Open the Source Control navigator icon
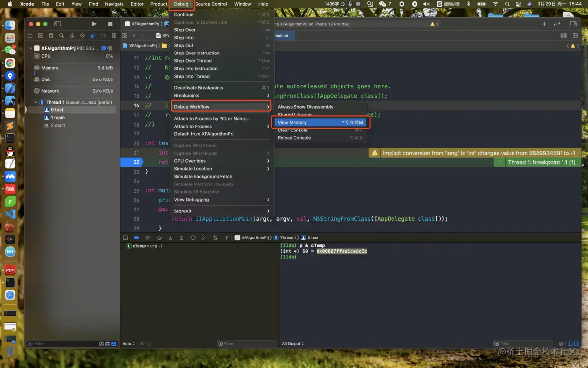Image resolution: width=588 pixels, height=368 pixels. [40, 36]
